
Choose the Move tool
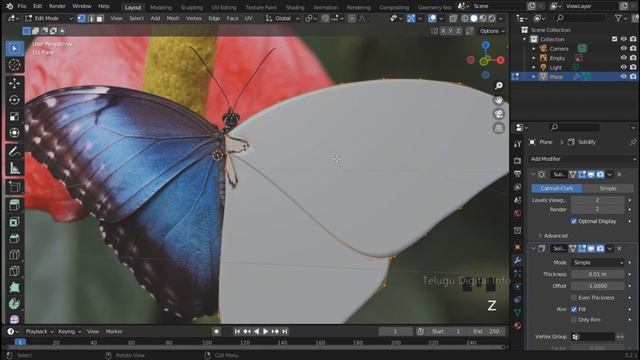[15, 83]
